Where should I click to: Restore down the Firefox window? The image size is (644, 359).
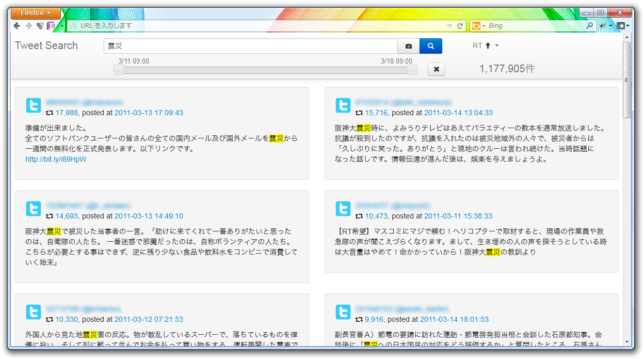click(601, 12)
